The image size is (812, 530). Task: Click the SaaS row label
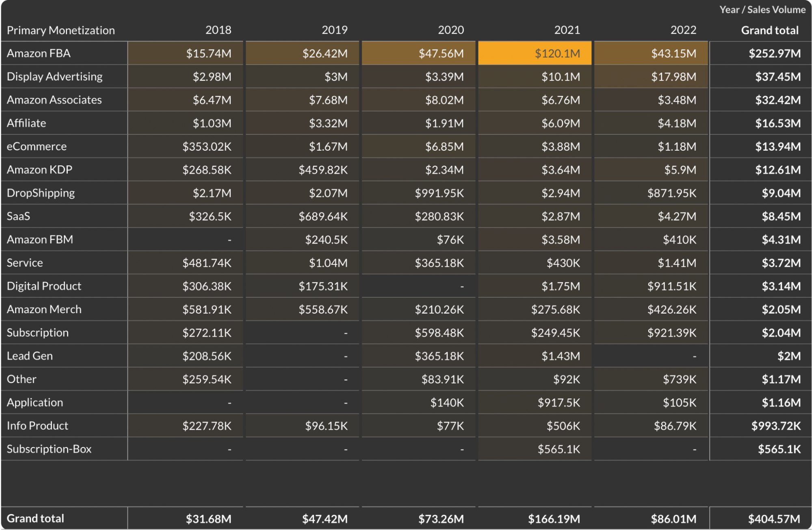click(x=18, y=216)
